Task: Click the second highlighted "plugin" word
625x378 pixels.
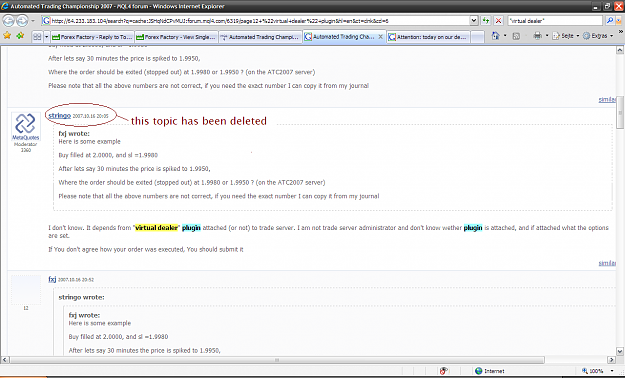Action: (x=473, y=228)
